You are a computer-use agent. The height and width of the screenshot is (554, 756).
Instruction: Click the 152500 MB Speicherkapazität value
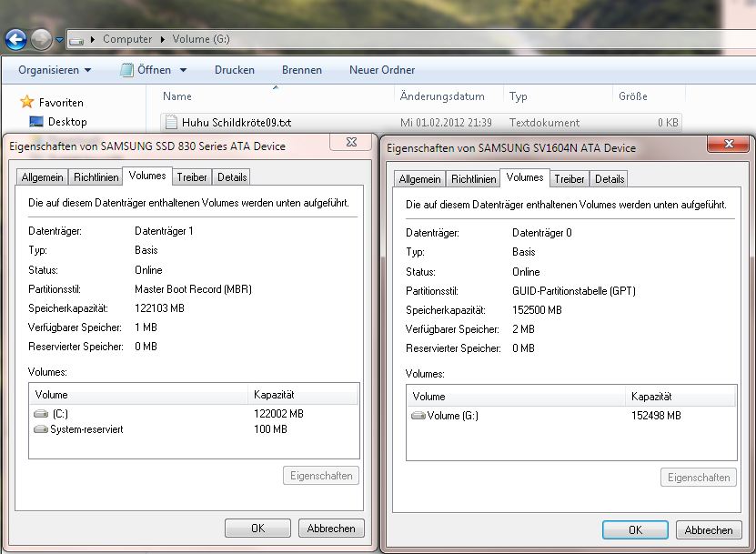tap(537, 310)
